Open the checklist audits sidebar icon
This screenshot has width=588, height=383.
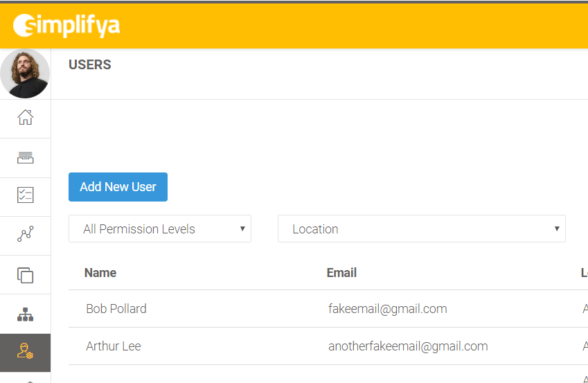tap(25, 195)
